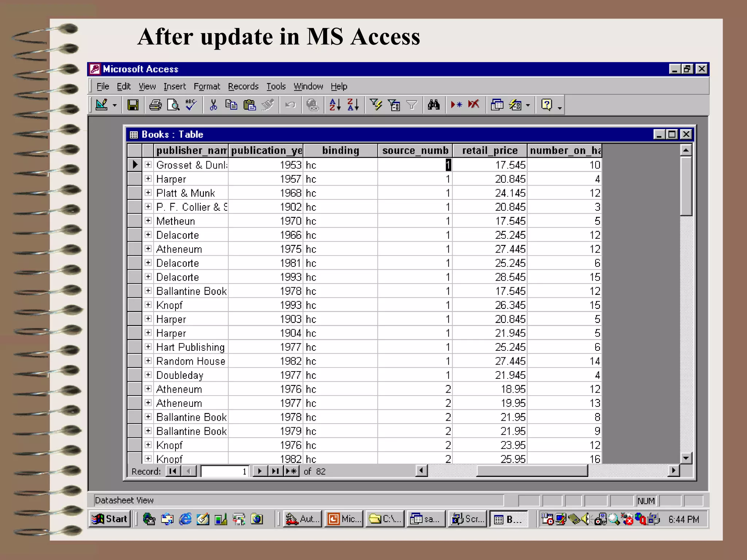Expand subdatasheet for Grosset & Dunlap row

click(x=148, y=165)
